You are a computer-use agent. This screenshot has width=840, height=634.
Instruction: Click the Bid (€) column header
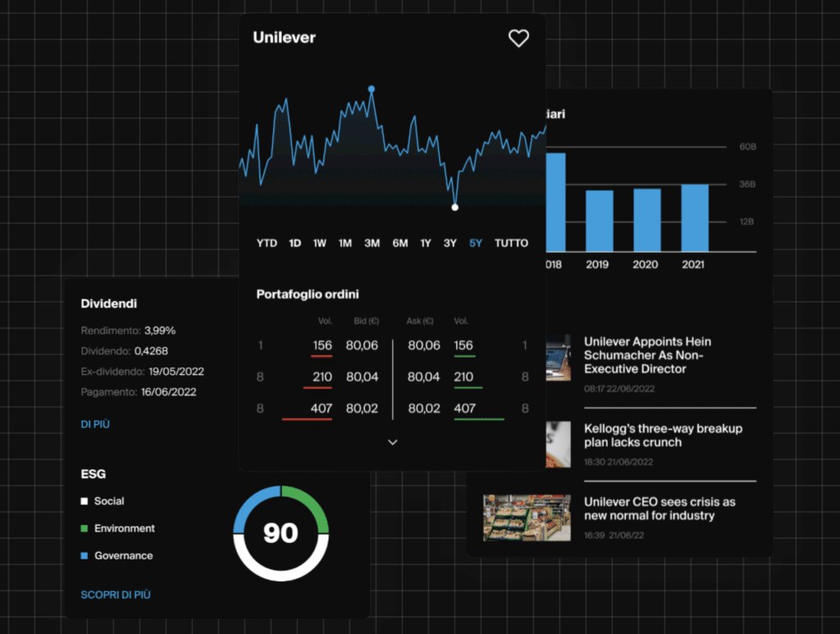(x=367, y=322)
